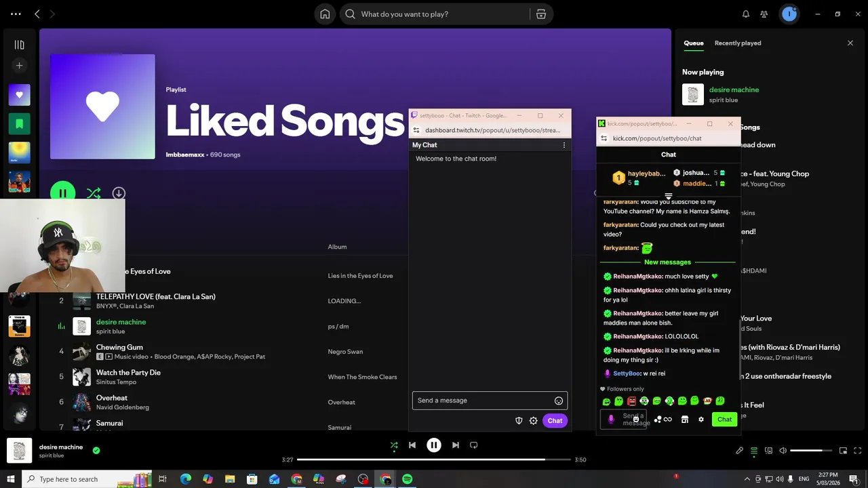Select track Chewing Gum
This screenshot has height=488, width=868.
tap(119, 347)
